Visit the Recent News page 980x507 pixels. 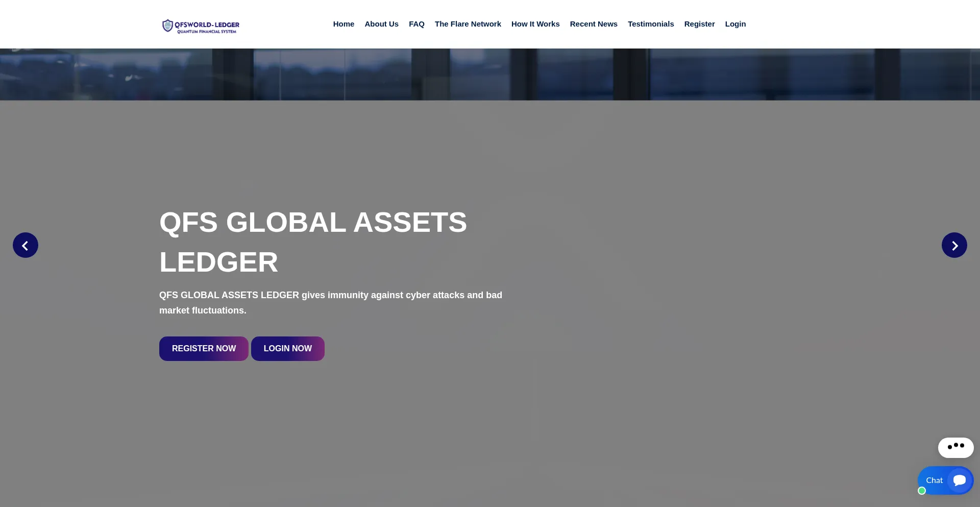594,23
